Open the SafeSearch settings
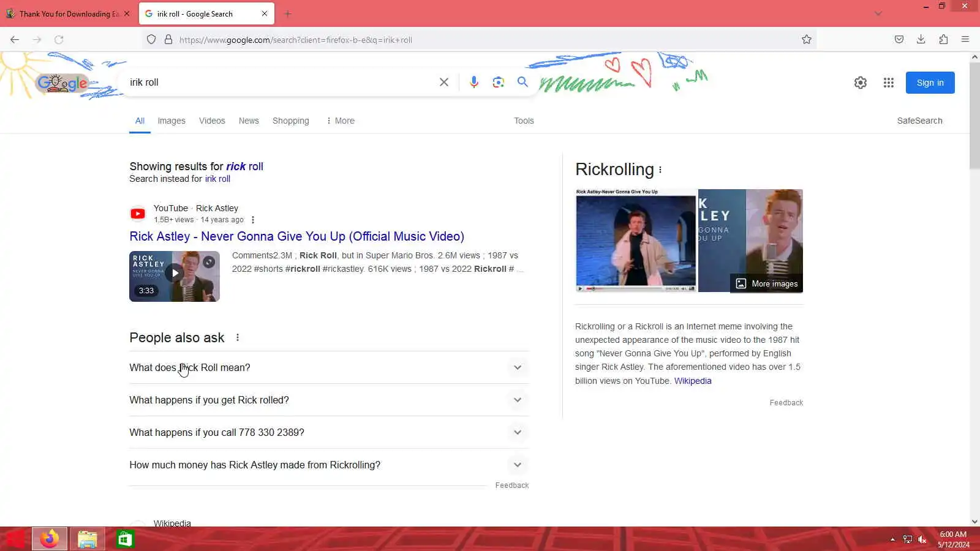Image resolution: width=980 pixels, height=551 pixels. click(x=919, y=121)
